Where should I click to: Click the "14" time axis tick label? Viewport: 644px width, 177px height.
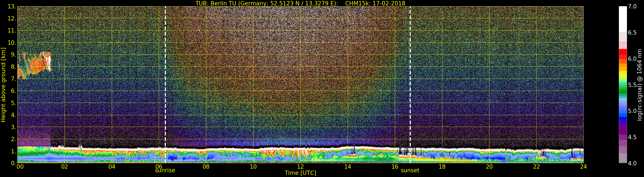(x=348, y=167)
